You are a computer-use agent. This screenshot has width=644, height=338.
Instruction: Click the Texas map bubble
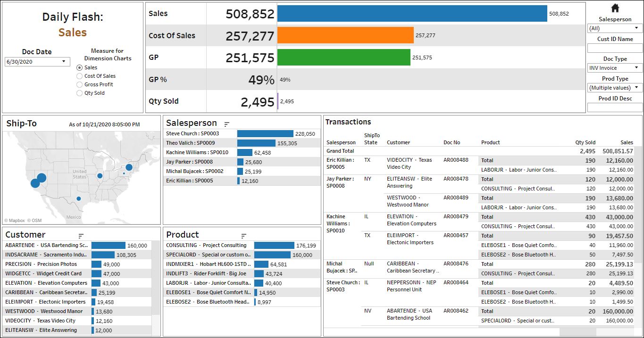tap(79, 198)
